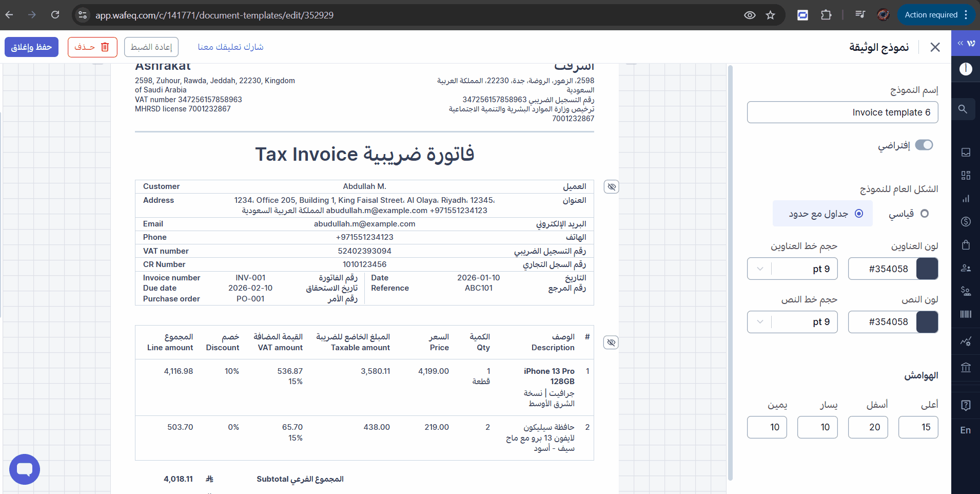Select the standard layout radio option
Image resolution: width=980 pixels, height=494 pixels.
[924, 214]
